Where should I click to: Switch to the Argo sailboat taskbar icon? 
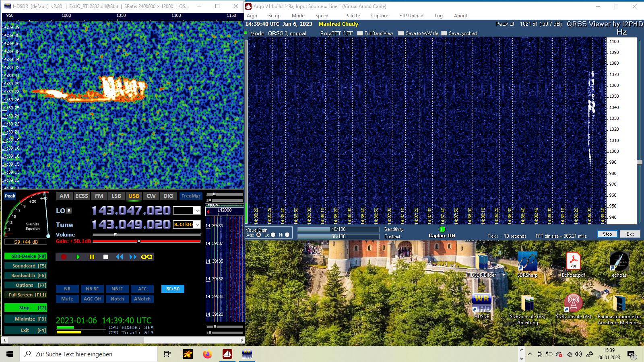(227, 354)
